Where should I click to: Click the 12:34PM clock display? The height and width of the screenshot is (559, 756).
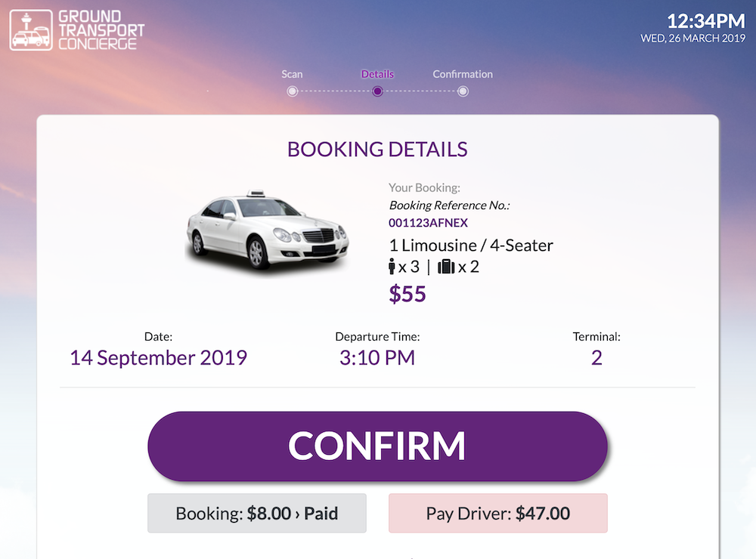click(696, 21)
